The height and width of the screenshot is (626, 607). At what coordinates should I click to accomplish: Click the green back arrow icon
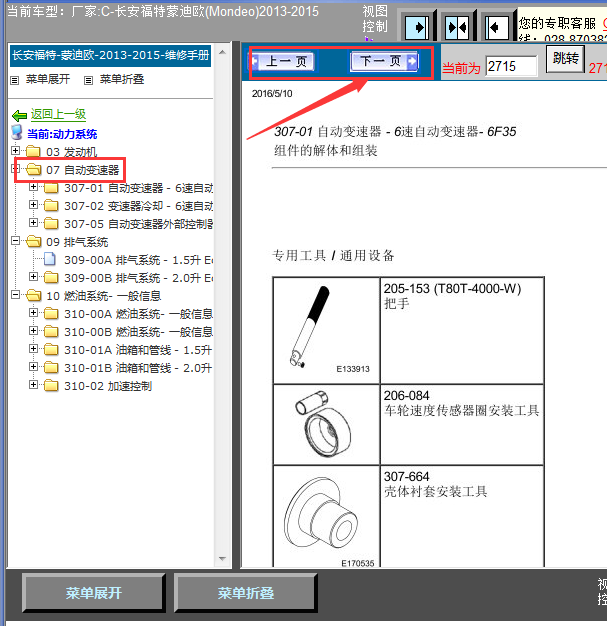[x=19, y=115]
